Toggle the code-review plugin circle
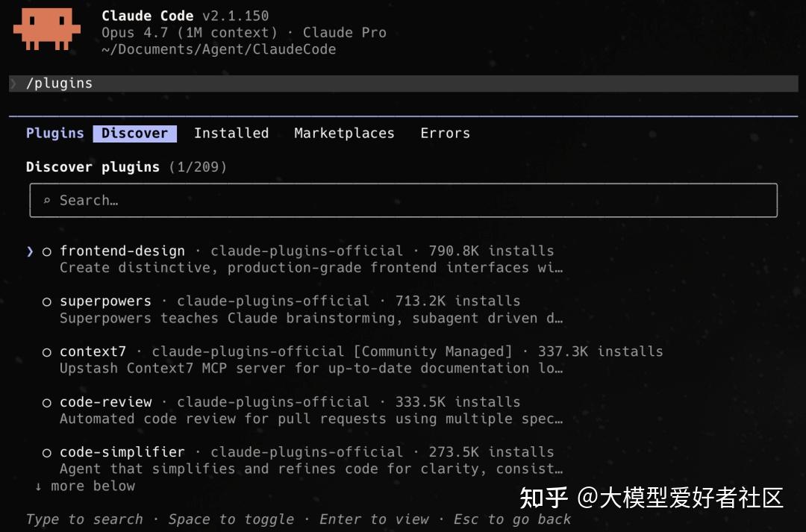 pyautogui.click(x=47, y=402)
